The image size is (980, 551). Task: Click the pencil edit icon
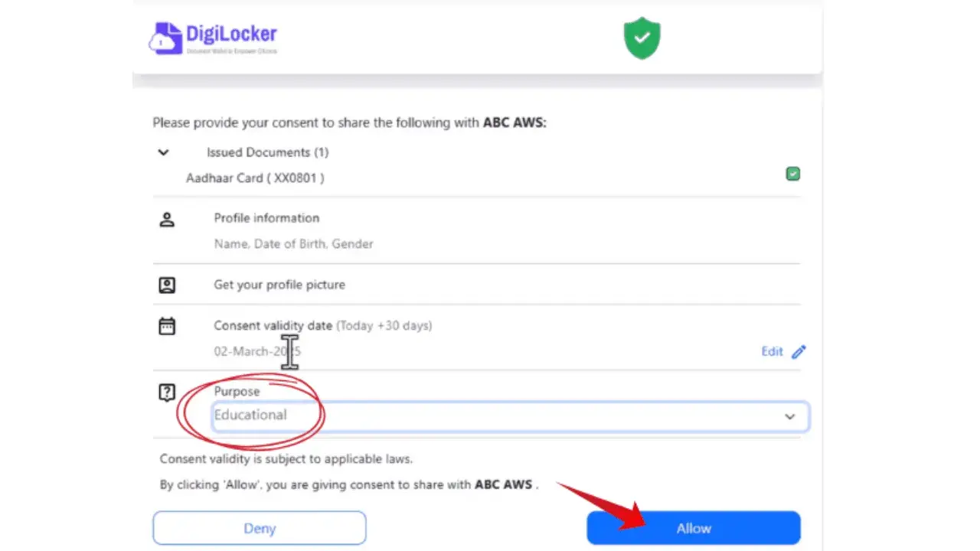click(x=799, y=352)
